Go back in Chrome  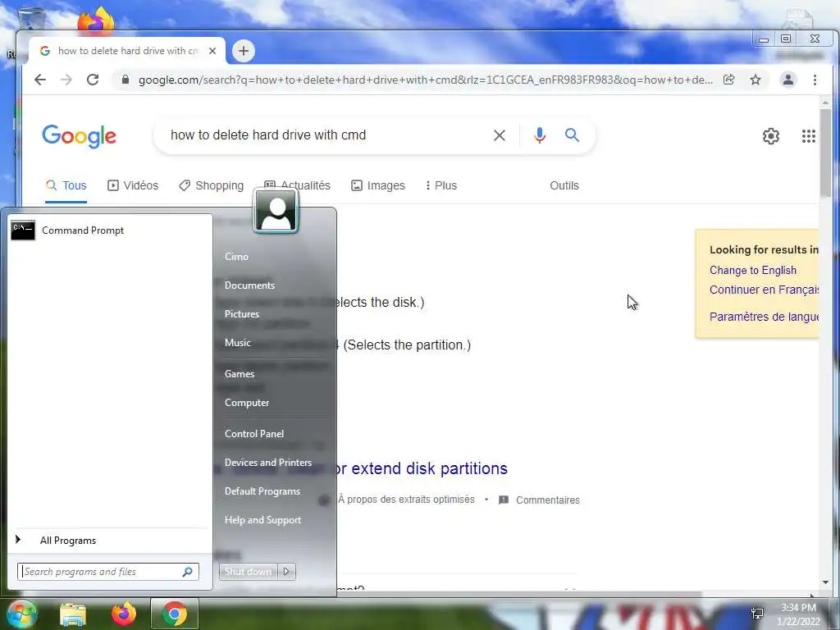click(40, 80)
